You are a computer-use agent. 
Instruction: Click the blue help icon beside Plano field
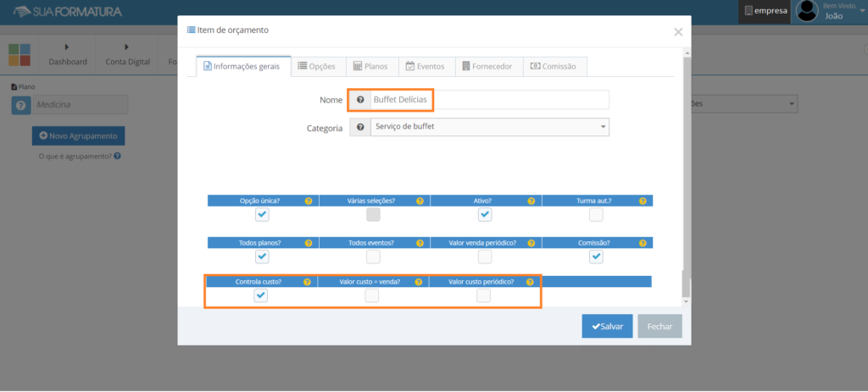click(x=20, y=105)
